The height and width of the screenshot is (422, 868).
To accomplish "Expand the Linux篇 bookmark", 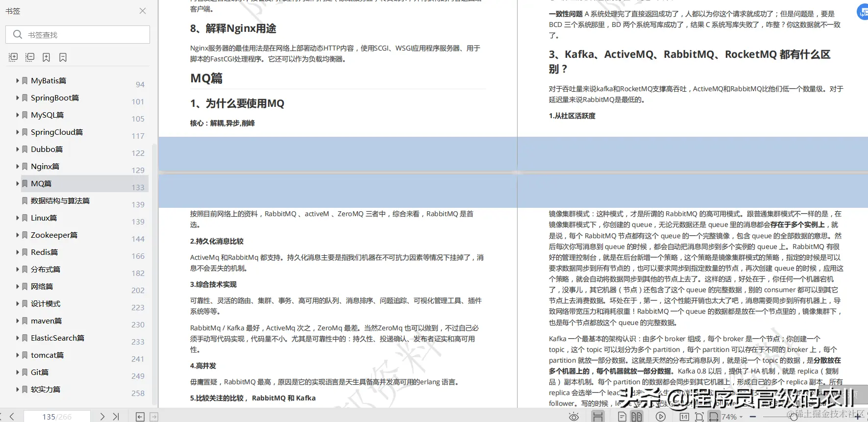I will (x=18, y=218).
